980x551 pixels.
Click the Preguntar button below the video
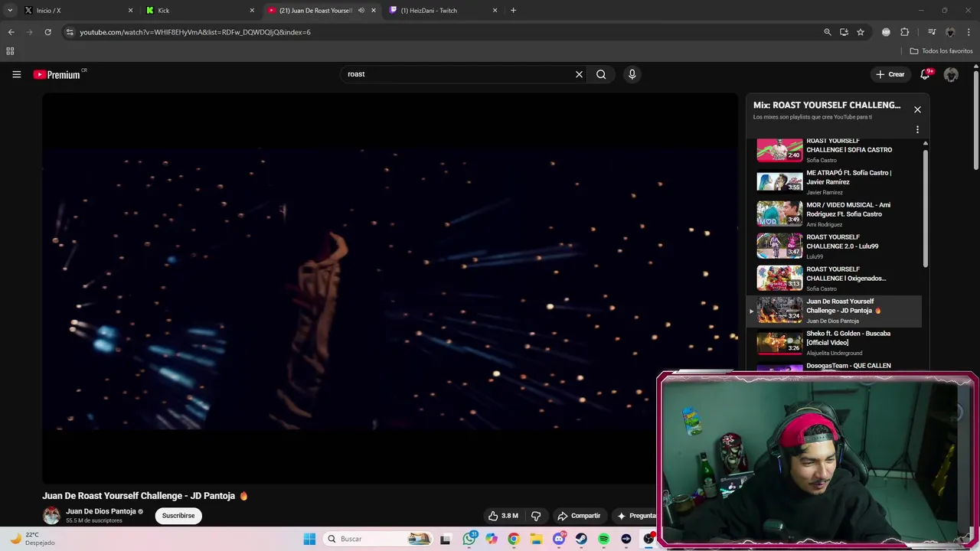tap(637, 516)
